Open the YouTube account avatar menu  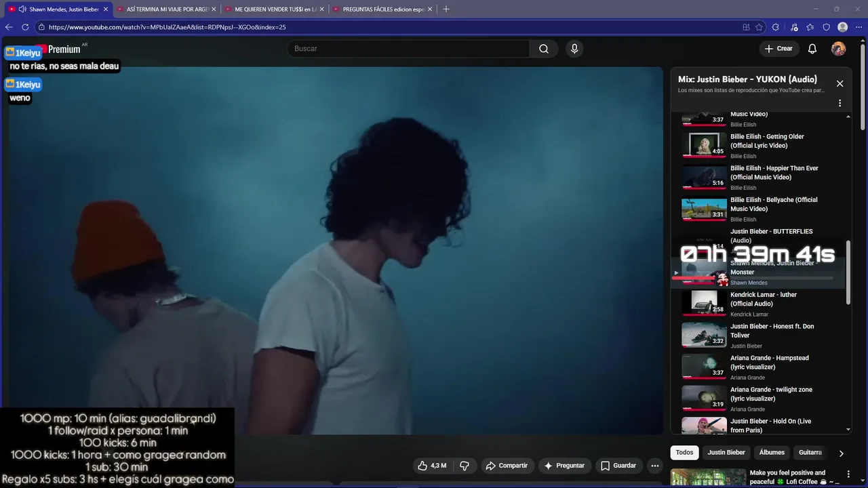point(839,49)
